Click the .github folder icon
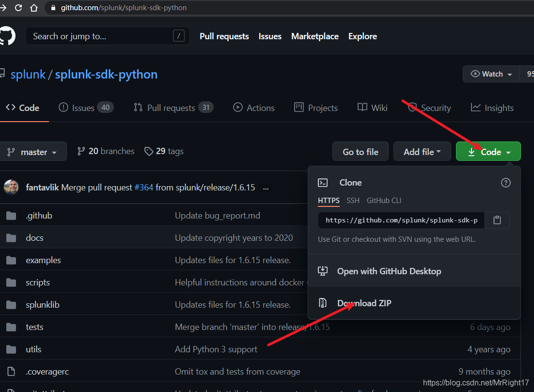 coord(11,216)
